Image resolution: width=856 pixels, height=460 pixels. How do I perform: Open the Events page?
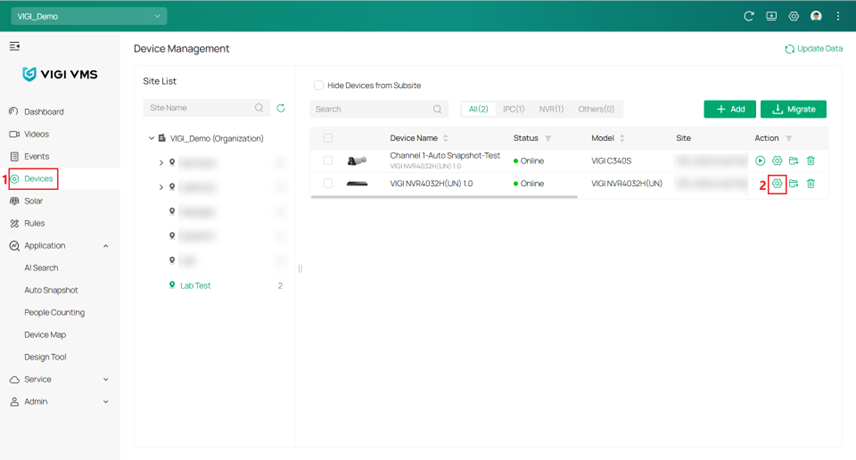[37, 156]
